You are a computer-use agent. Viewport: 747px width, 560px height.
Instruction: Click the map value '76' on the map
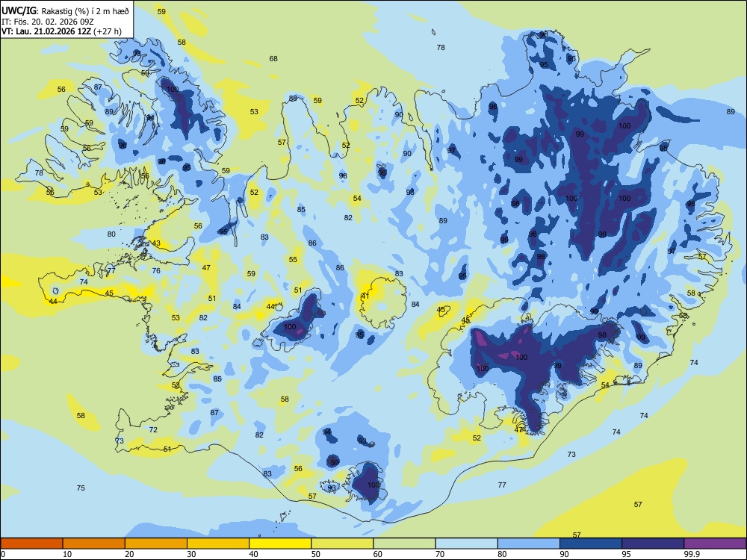[156, 270]
